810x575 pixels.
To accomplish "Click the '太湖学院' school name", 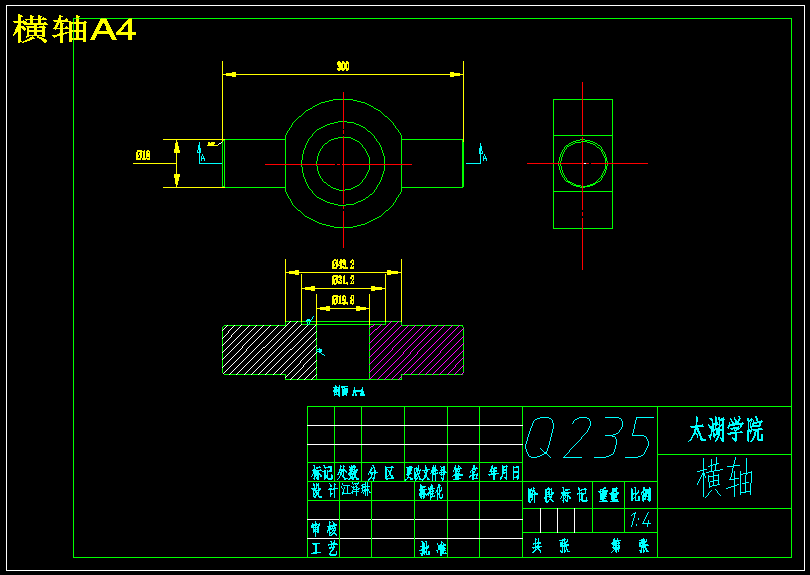I will 725,430.
